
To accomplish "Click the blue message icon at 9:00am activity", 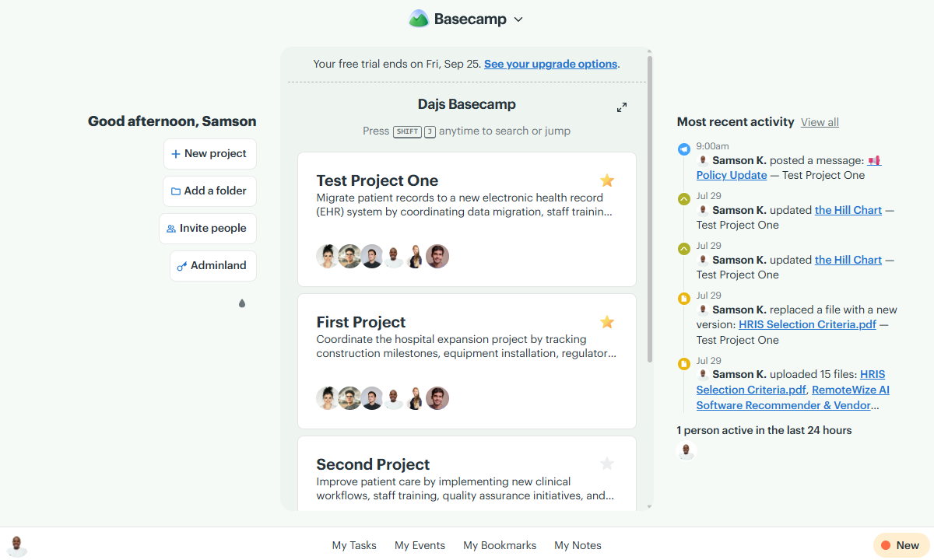I will (x=684, y=149).
